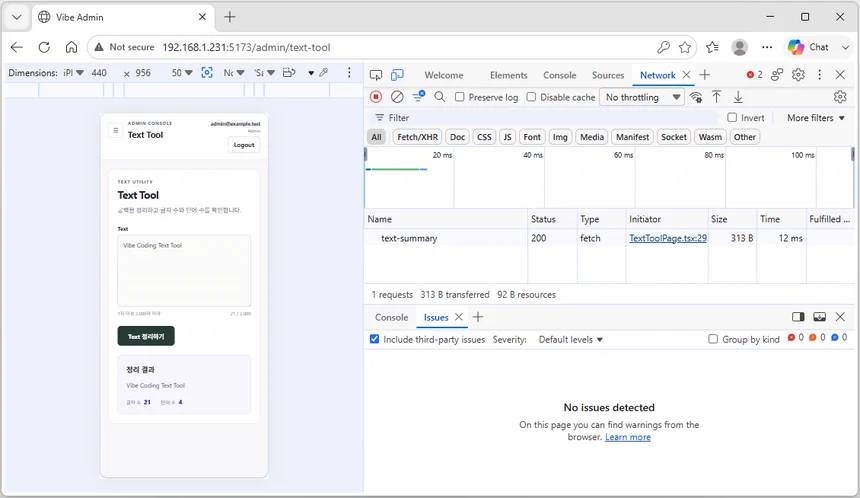Open No throttling dropdown
Image resolution: width=860 pixels, height=498 pixels.
(x=642, y=97)
